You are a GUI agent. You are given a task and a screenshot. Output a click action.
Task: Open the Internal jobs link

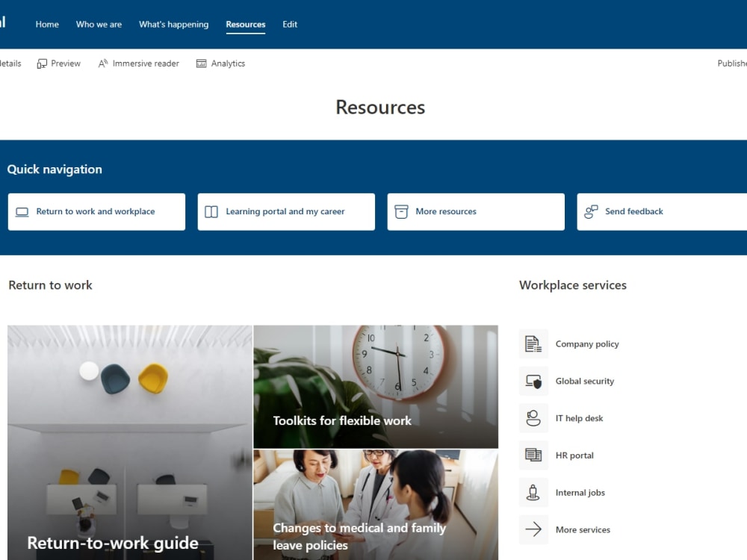[x=580, y=492]
